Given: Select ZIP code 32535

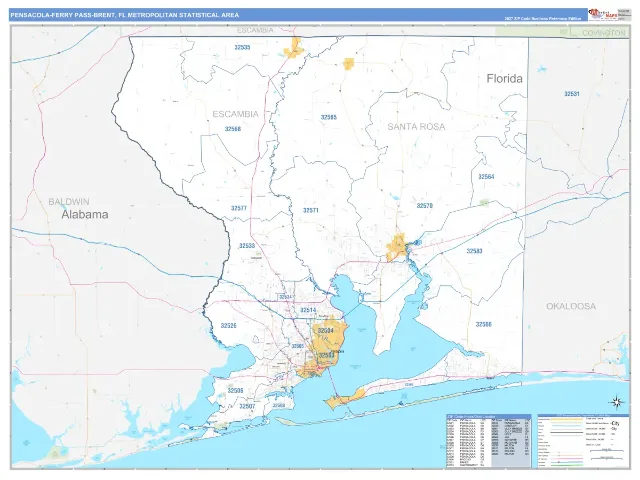Looking at the screenshot, I should (242, 47).
